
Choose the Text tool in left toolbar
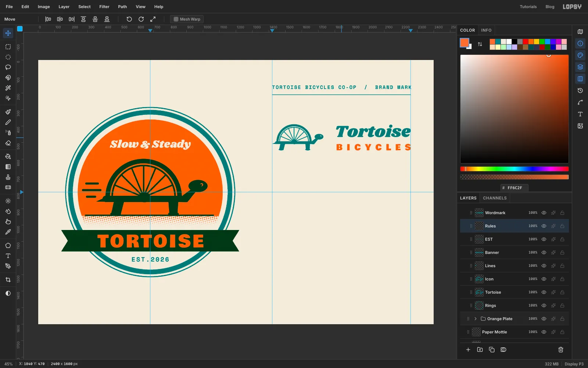(x=8, y=256)
